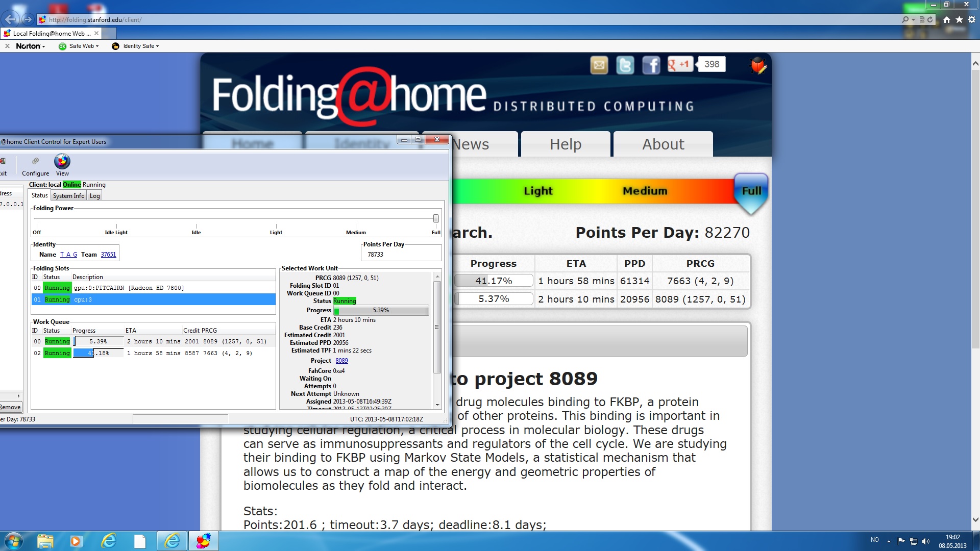Click the Exit toolbar icon in FAHControl
This screenshot has width=980, height=551.
(x=3, y=165)
